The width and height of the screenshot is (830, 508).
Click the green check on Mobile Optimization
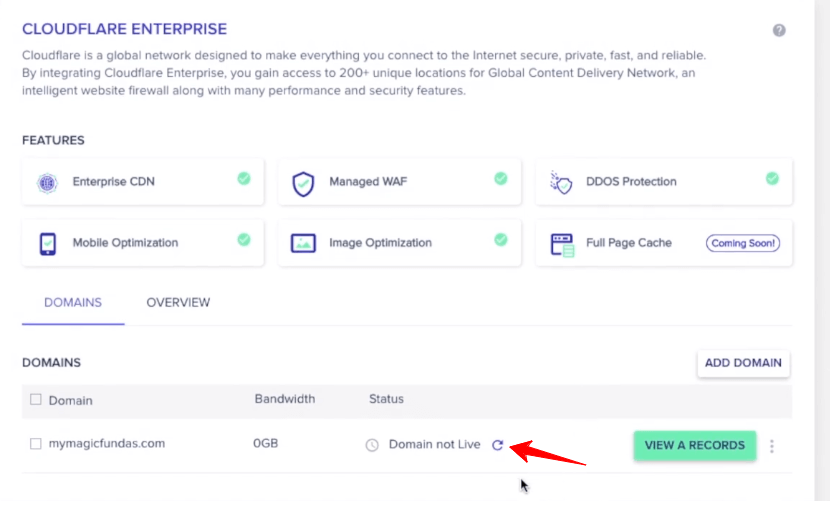[x=243, y=240]
